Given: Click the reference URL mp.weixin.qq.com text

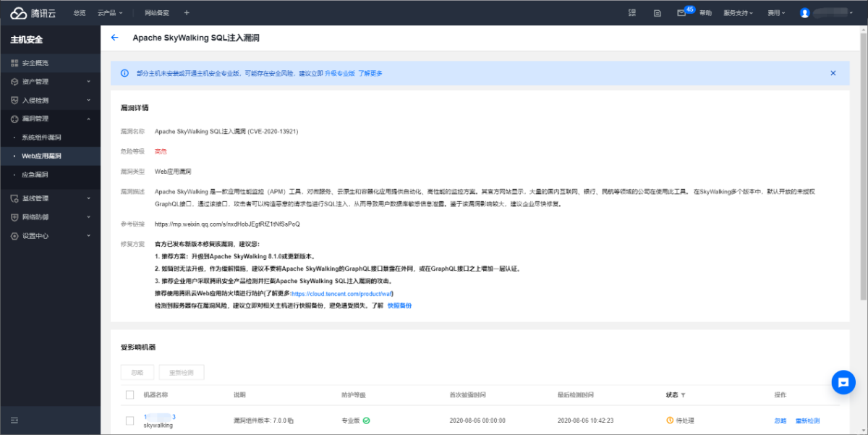Looking at the screenshot, I should pos(227,224).
